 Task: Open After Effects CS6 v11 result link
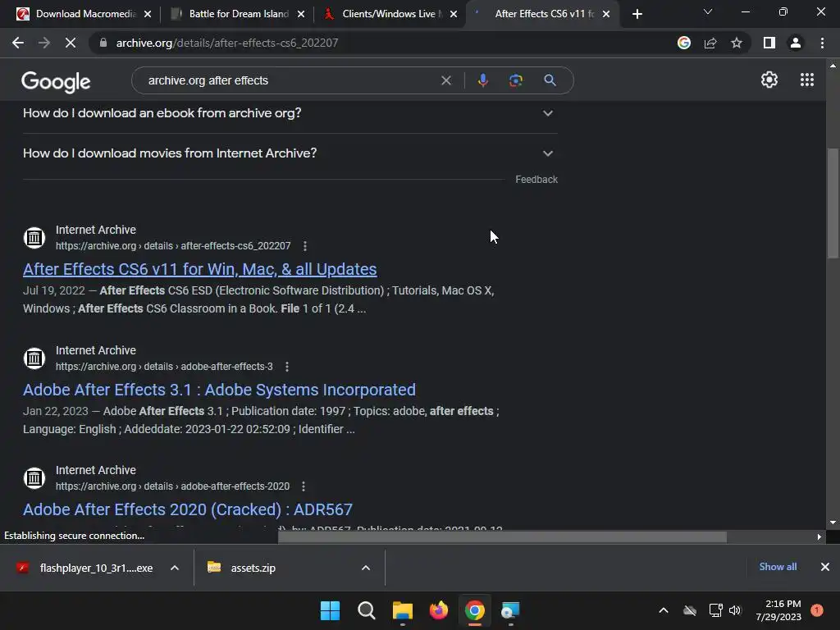200,269
